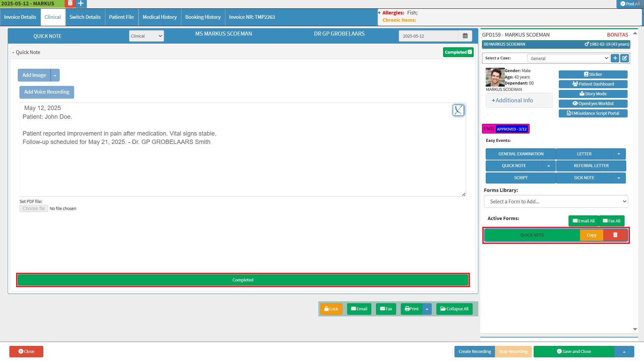Click inside the quick note text area
This screenshot has height=361, width=644.
click(243, 149)
